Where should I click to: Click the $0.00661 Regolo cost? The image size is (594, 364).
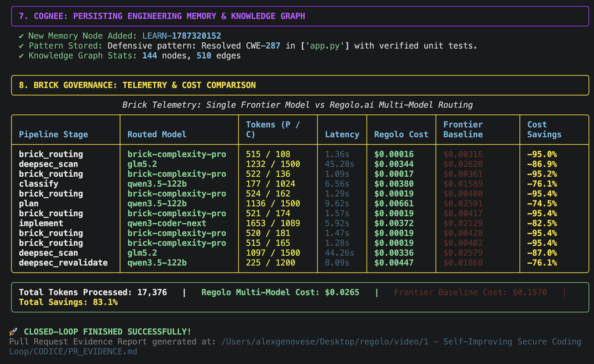pyautogui.click(x=394, y=203)
